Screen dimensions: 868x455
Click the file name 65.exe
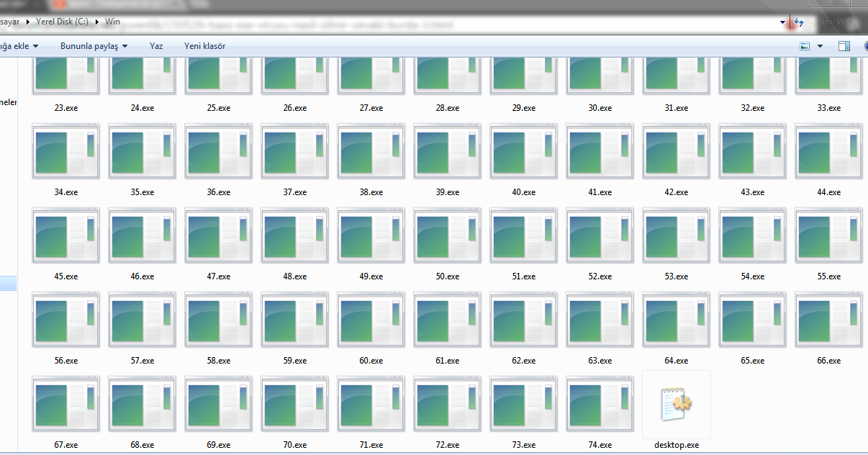[x=753, y=361]
